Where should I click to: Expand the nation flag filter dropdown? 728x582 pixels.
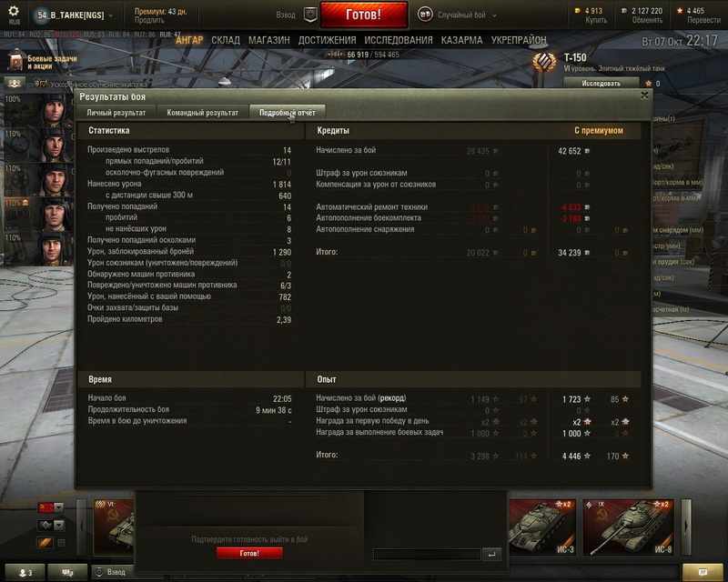(x=59, y=507)
